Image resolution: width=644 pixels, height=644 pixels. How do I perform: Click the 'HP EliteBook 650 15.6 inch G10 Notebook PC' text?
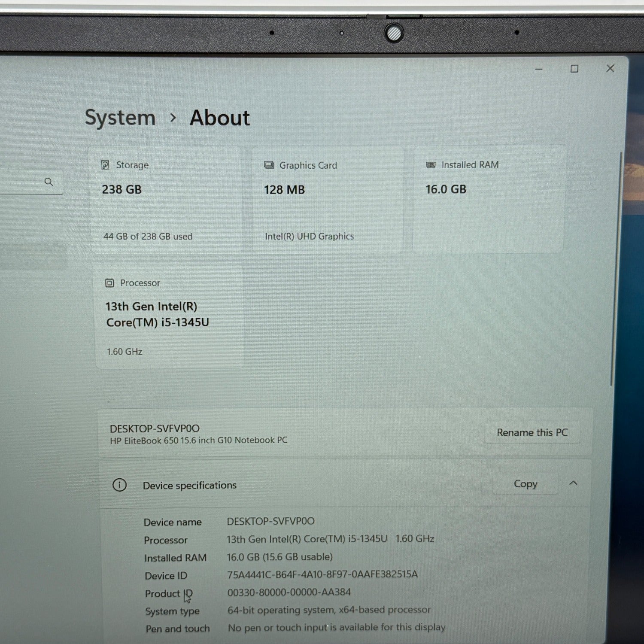coord(199,440)
